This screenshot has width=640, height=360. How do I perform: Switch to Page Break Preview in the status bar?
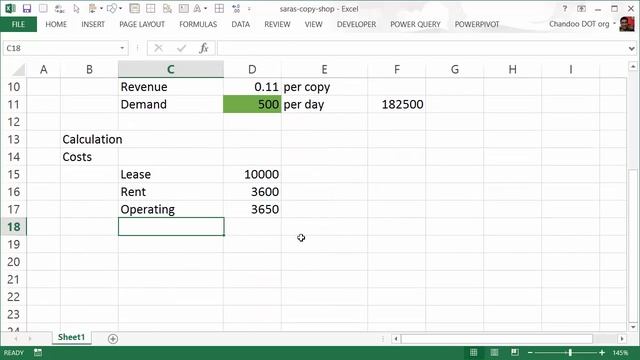[515, 352]
